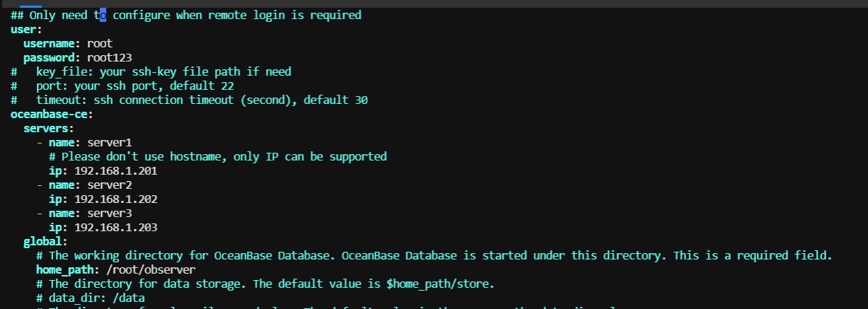Click the username value 'root'

tap(100, 43)
